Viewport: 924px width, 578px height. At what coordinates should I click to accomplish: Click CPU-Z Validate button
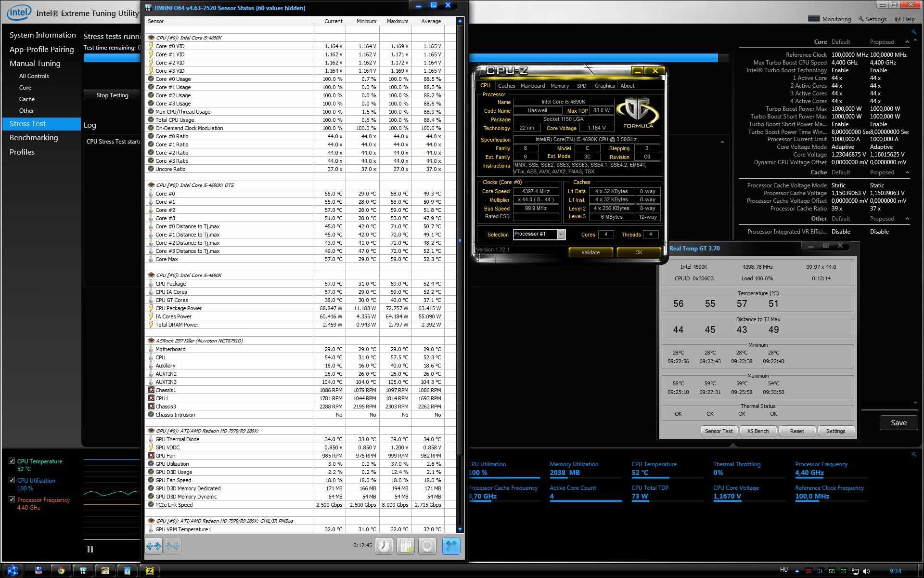[590, 252]
